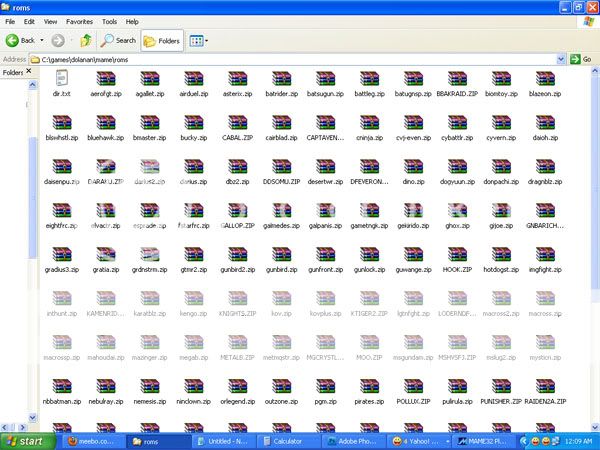The image size is (600, 450).
Task: Click the Forward navigation arrow icon
Action: point(58,40)
